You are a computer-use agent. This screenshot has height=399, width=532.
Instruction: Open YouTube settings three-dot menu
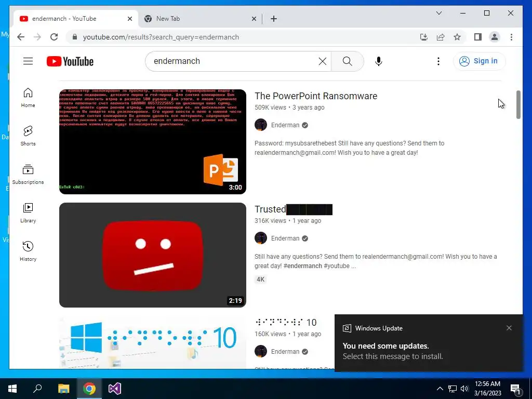click(x=438, y=61)
